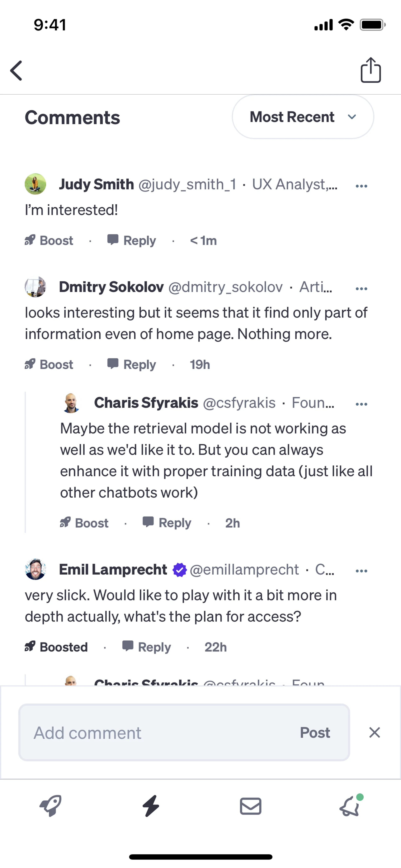
Task: View Emil Lamprecht's profile avatar
Action: click(35, 569)
